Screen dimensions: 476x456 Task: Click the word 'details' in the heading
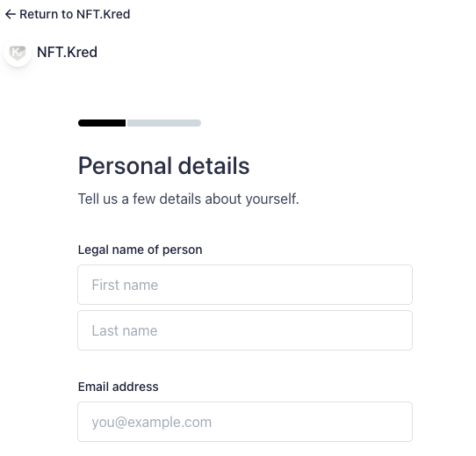click(x=213, y=165)
